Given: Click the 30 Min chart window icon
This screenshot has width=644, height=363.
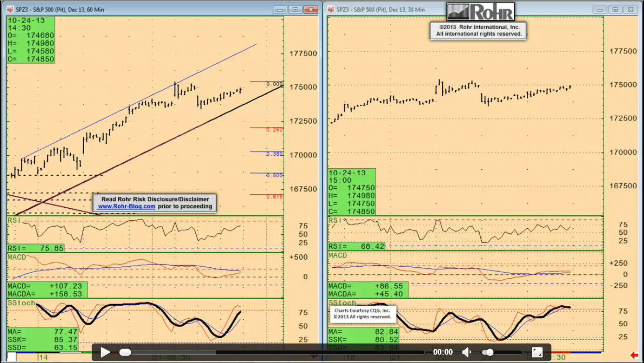Looking at the screenshot, I should tap(331, 9).
